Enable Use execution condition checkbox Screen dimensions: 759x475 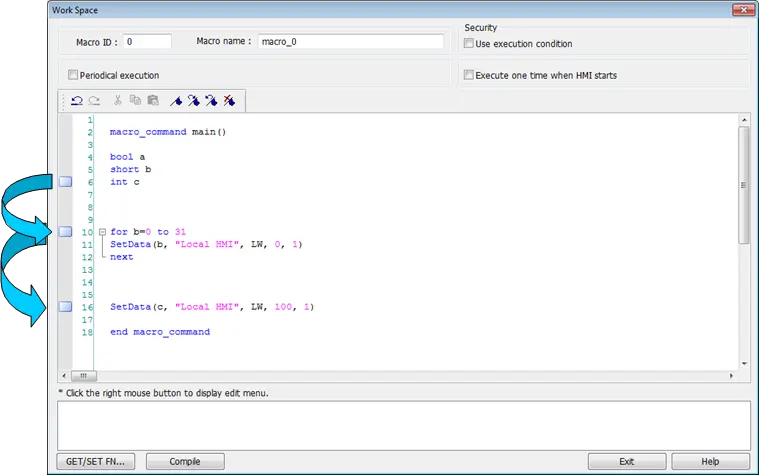click(469, 43)
